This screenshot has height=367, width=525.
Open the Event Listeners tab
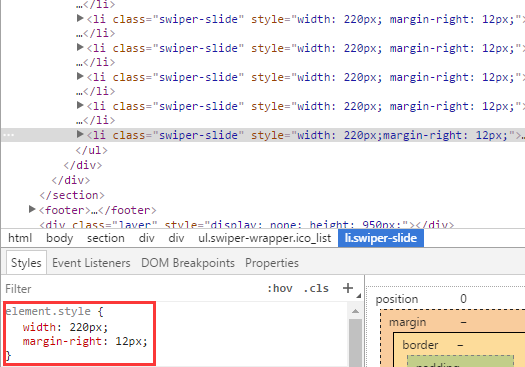91,263
